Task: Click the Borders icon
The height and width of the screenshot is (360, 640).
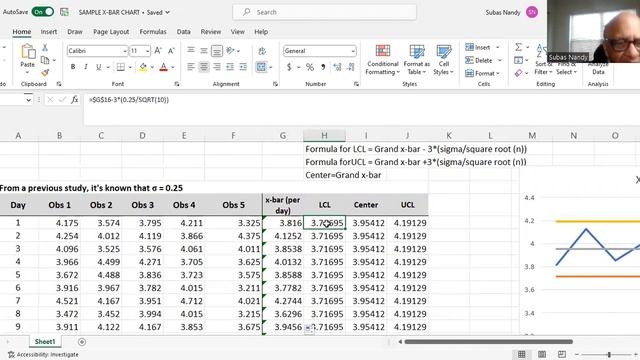Action: tap(121, 67)
